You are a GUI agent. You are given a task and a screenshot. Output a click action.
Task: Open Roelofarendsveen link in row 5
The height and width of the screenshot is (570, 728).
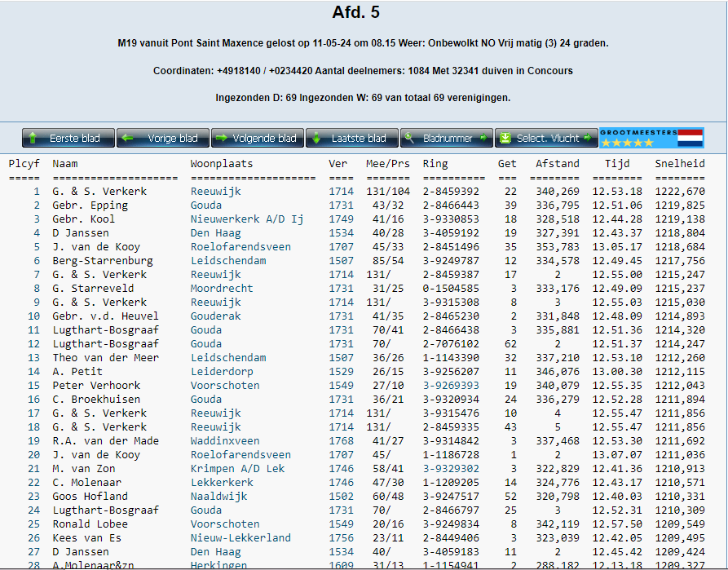tap(240, 247)
